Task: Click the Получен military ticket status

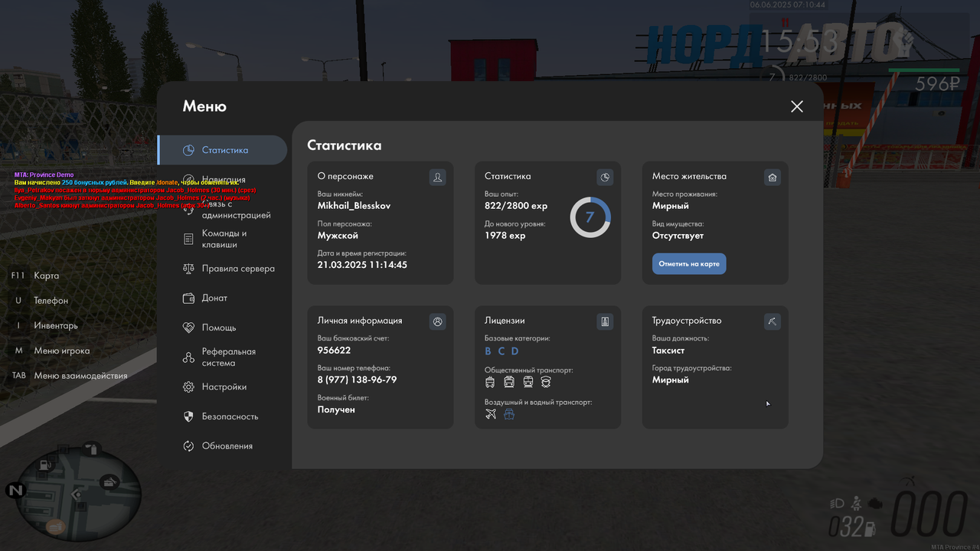Action: pyautogui.click(x=336, y=409)
